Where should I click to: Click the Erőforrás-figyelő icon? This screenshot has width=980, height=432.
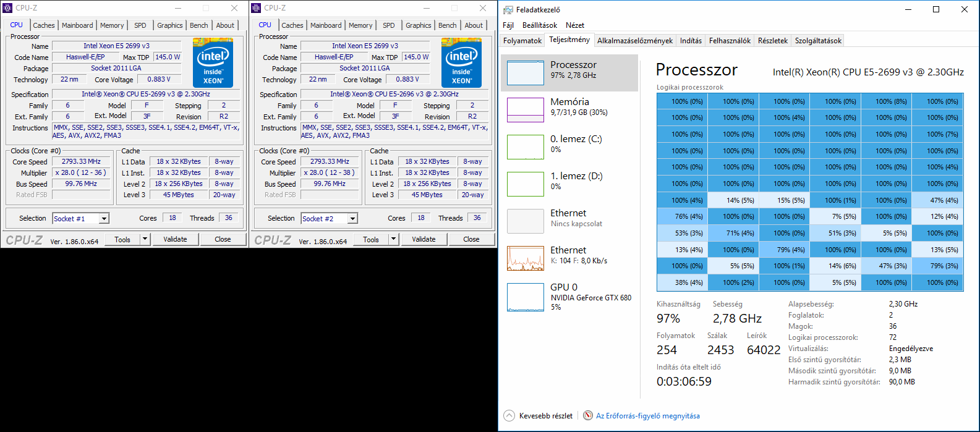(x=589, y=416)
